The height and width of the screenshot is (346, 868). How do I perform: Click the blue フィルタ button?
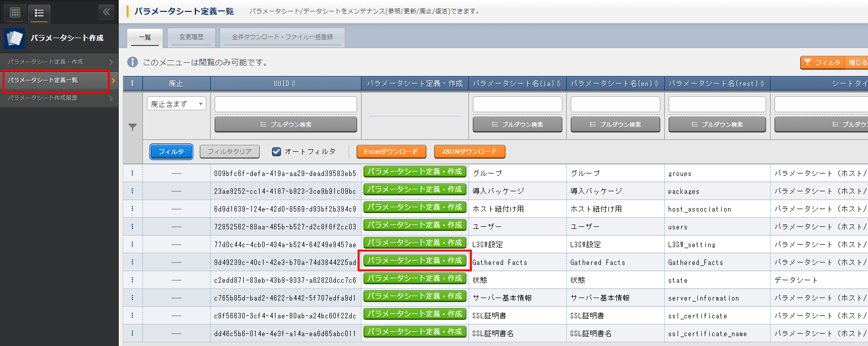[171, 152]
